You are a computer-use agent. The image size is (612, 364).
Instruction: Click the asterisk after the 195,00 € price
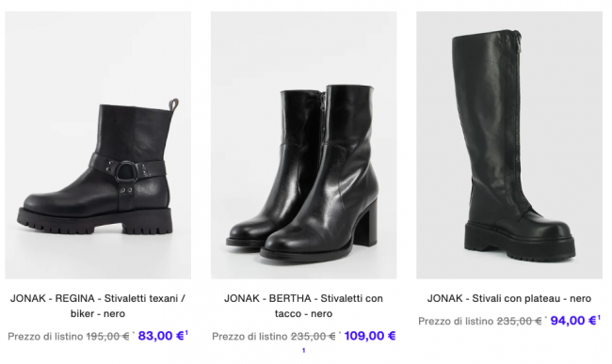click(x=133, y=333)
